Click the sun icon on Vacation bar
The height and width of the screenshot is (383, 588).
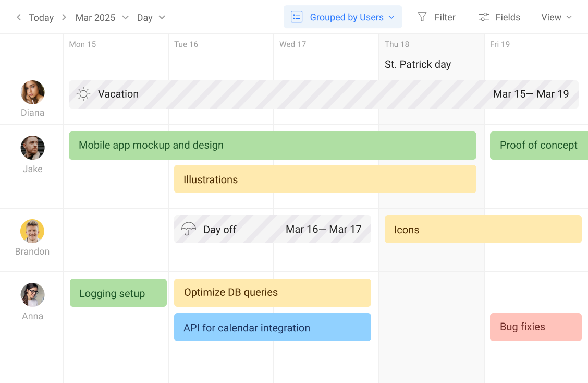(83, 94)
